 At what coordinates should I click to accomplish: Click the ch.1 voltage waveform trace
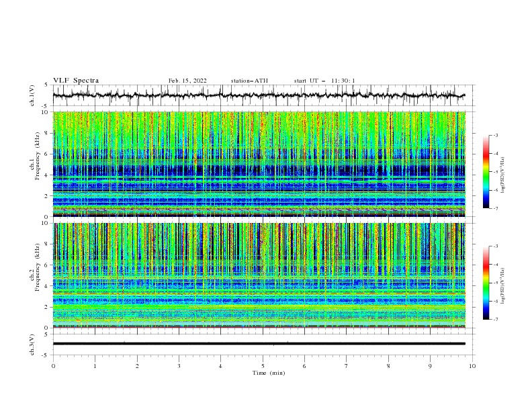coord(259,95)
